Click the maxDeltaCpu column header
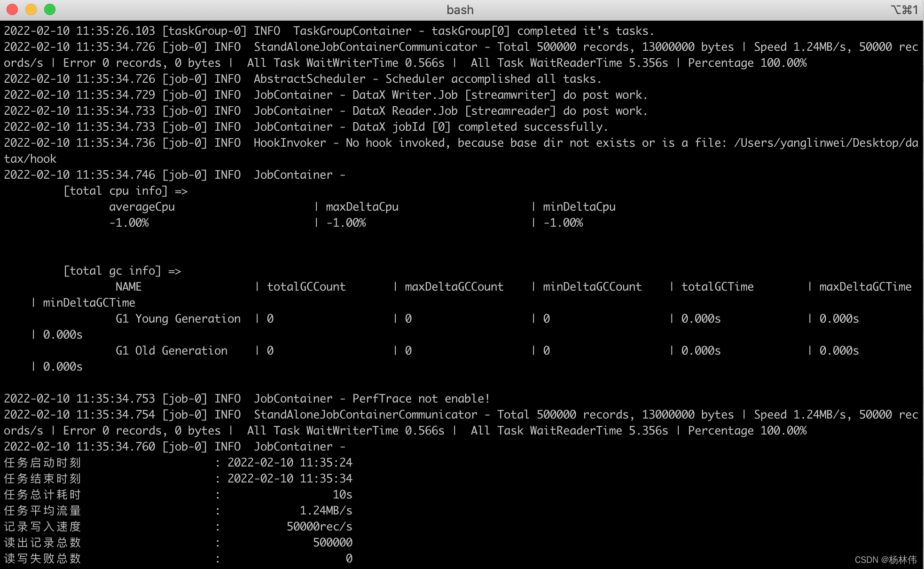 (361, 207)
